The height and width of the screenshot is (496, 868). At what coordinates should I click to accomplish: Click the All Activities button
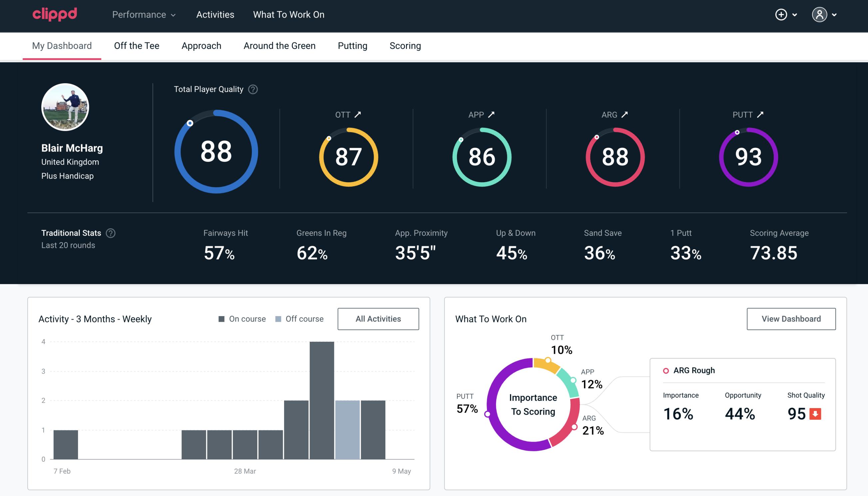(x=378, y=318)
